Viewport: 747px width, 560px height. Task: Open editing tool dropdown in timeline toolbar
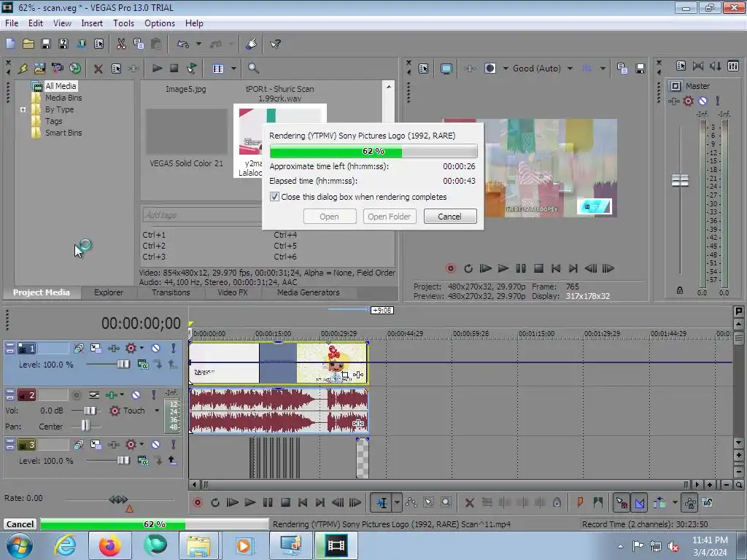coord(397,503)
